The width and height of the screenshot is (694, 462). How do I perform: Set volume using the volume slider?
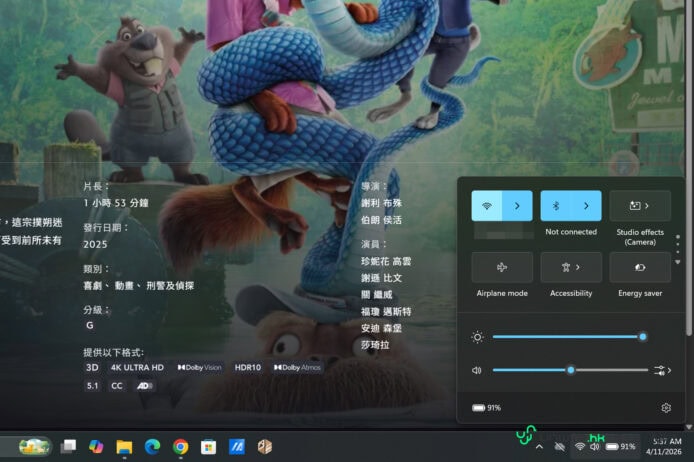pos(570,370)
